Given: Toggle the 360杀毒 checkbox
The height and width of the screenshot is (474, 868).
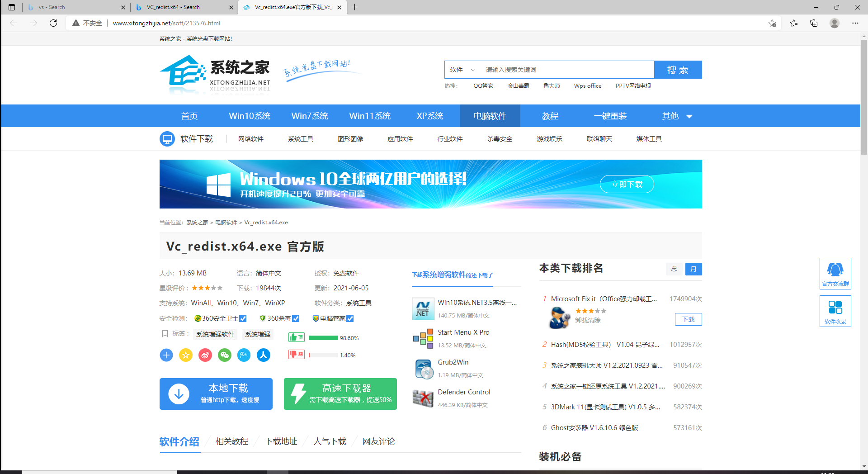Looking at the screenshot, I should pos(296,318).
